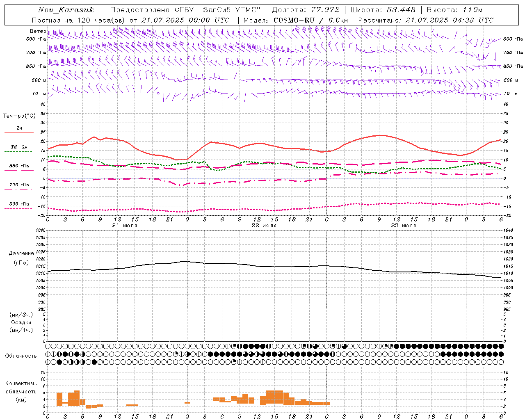Click the '500 м' label left of wind barbs
This screenshot has height=420, width=525.
click(x=39, y=80)
